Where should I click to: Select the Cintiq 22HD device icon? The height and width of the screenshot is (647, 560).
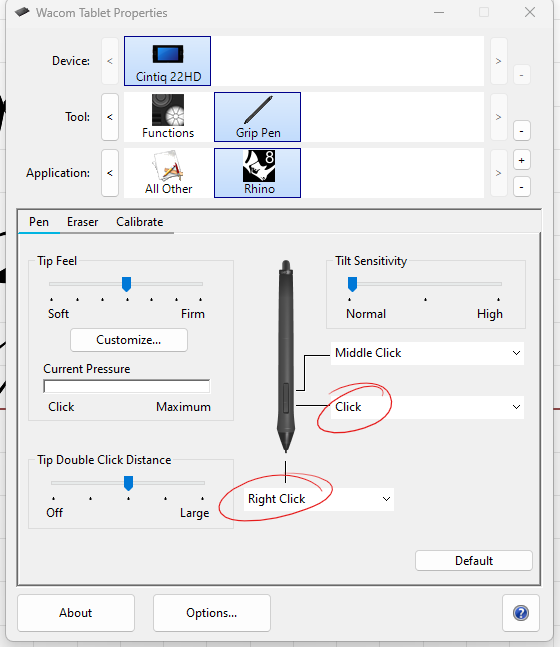click(x=168, y=61)
